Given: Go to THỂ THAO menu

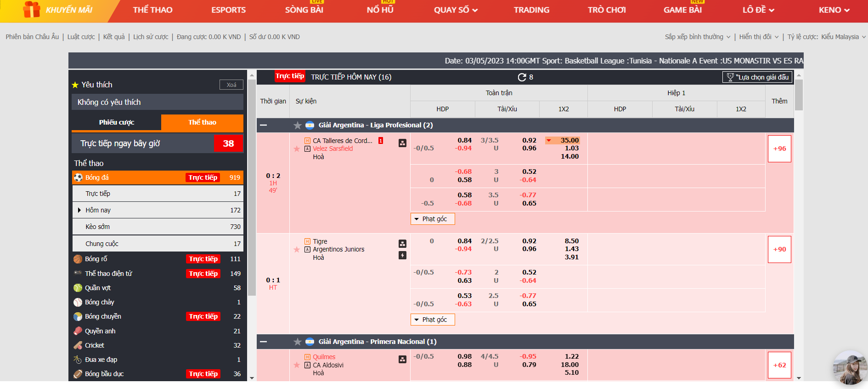Looking at the screenshot, I should 152,10.
